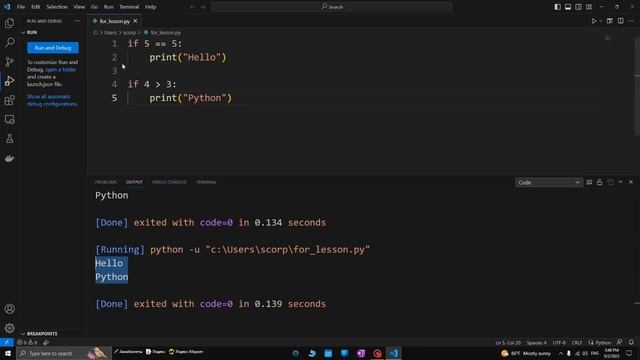Click the 'open a folder' link
640x360 pixels.
click(x=60, y=70)
